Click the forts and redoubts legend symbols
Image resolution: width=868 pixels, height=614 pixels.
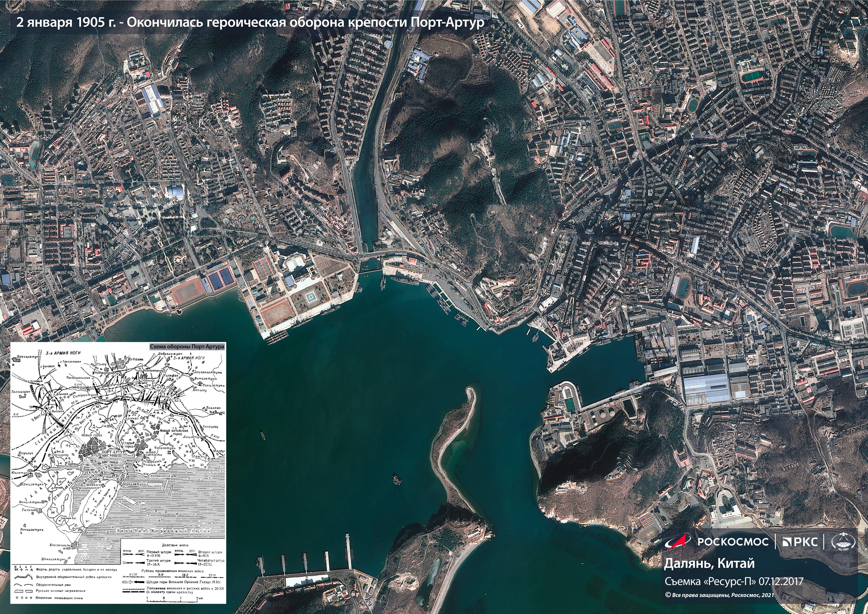[x=24, y=569]
